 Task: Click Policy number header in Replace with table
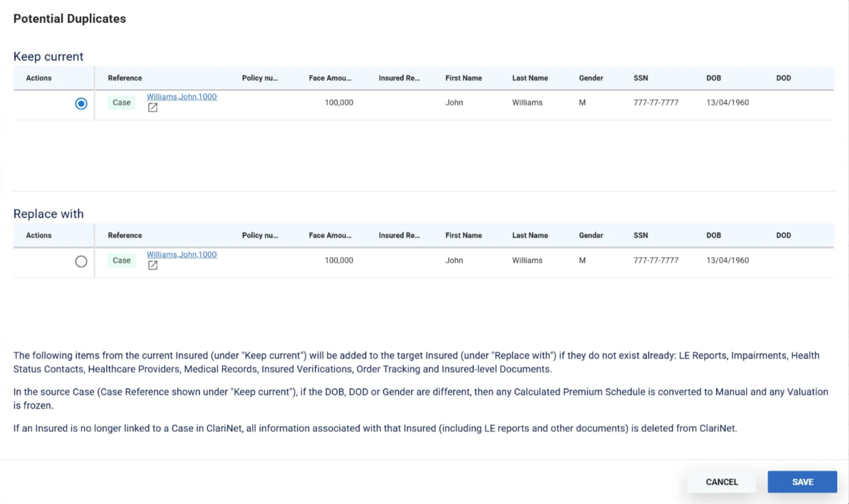point(260,235)
